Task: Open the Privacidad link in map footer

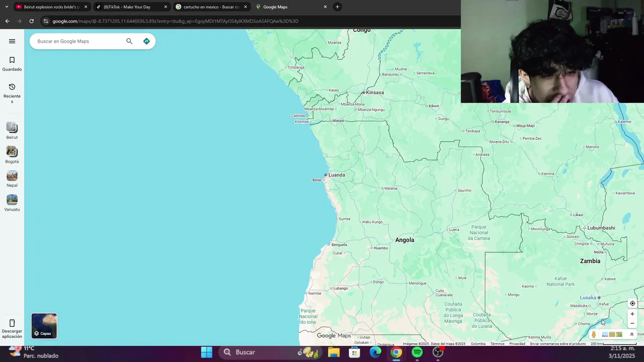Action: click(517, 344)
